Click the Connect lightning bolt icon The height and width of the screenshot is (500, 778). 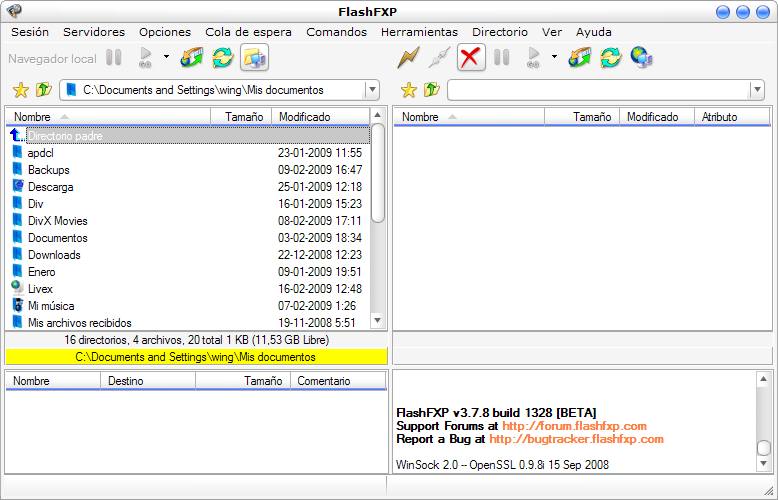click(x=408, y=58)
